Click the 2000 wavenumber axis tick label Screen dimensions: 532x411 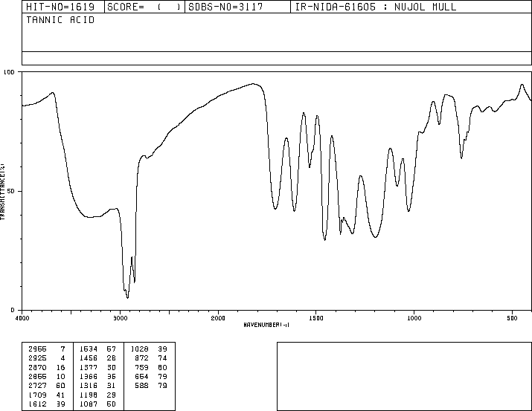(218, 318)
